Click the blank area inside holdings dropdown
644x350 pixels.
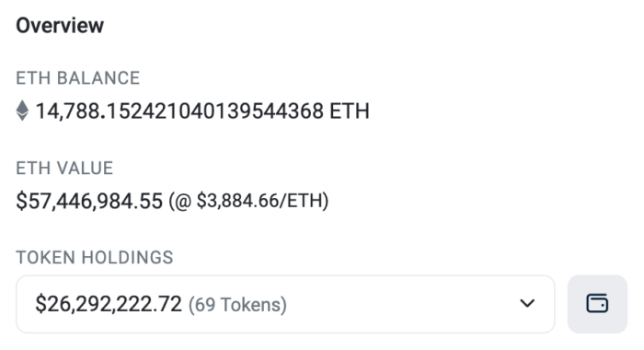tap(403, 304)
